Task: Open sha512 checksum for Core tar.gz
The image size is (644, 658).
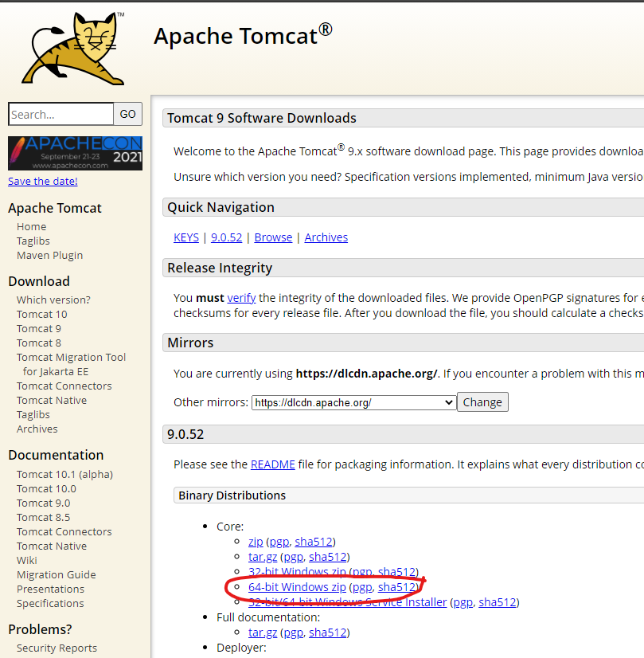Action: pyautogui.click(x=328, y=557)
